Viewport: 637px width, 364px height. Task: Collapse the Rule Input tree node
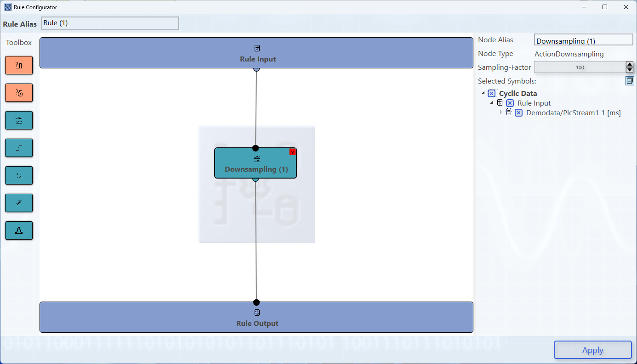coord(492,102)
